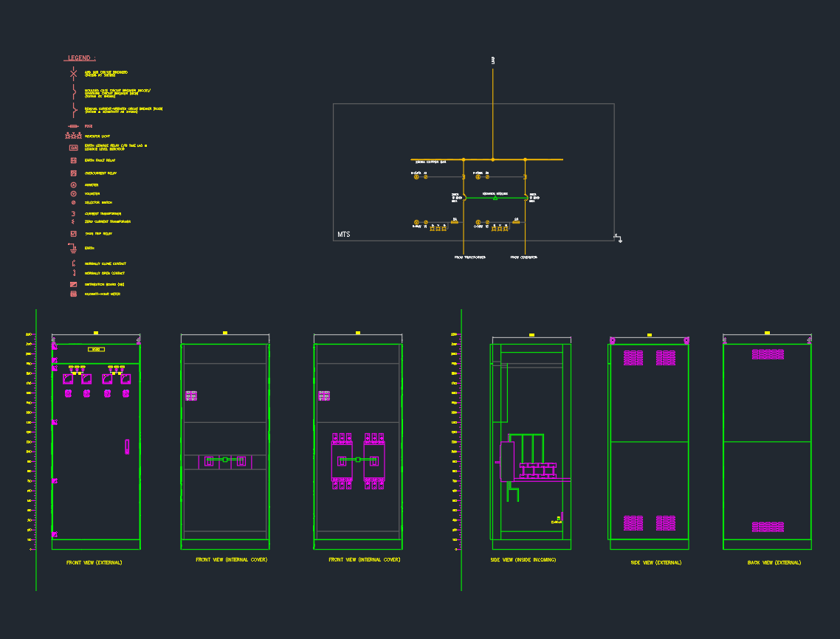Click the FROM GENERATOR label
Image resolution: width=840 pixels, height=639 pixels.
tap(523, 258)
